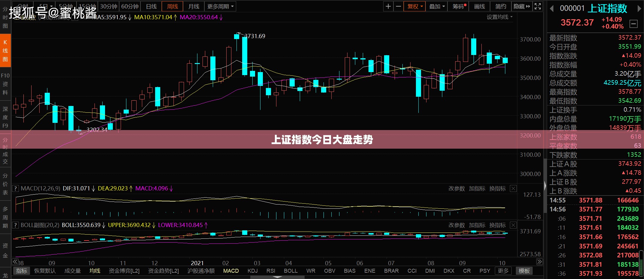Click the 模板 template button

coord(524,271)
